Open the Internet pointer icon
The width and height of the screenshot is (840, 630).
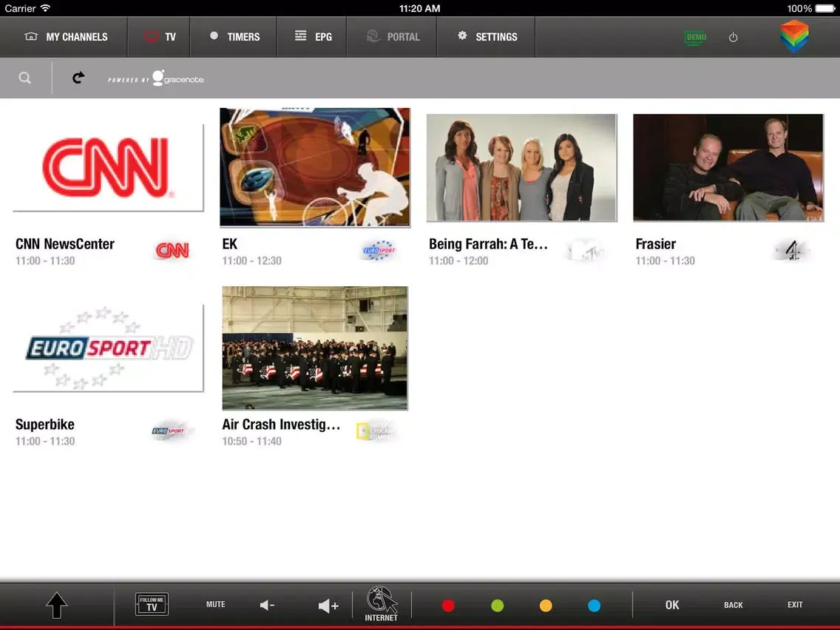(382, 604)
